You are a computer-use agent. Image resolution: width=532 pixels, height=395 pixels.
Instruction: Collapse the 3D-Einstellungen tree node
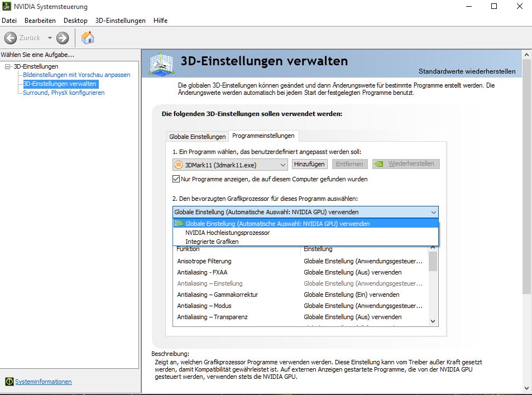pyautogui.click(x=7, y=66)
